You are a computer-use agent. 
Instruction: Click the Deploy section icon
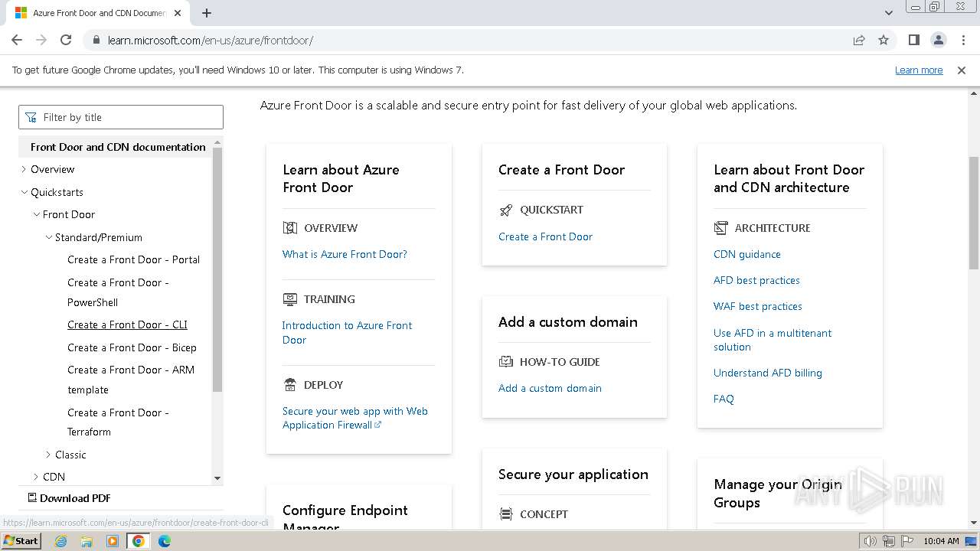coord(289,384)
